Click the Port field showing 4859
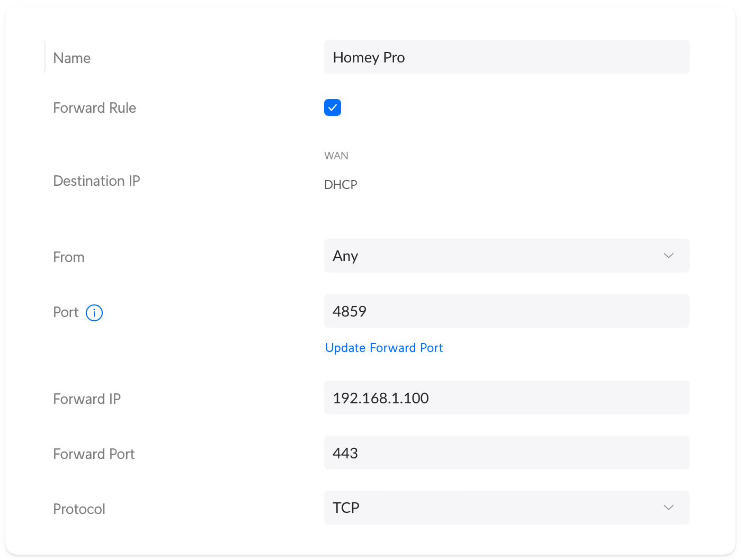 pos(506,311)
